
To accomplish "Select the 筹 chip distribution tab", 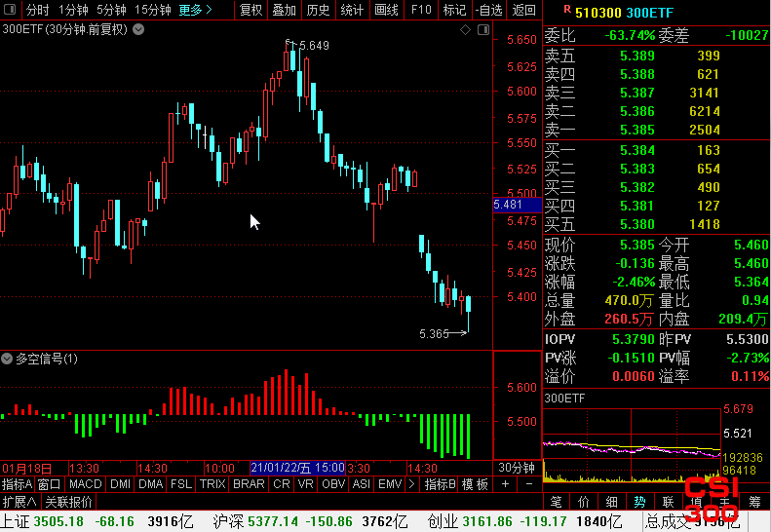I will (754, 502).
